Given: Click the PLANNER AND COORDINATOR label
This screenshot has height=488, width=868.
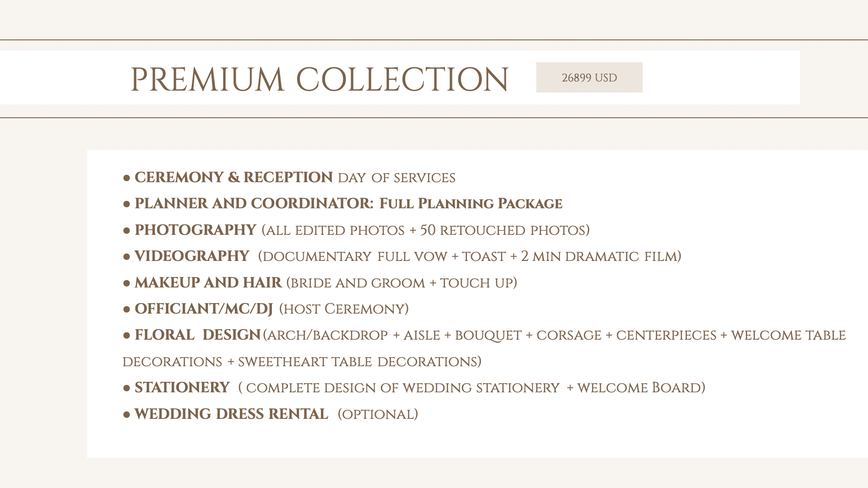Looking at the screenshot, I should (x=254, y=203).
